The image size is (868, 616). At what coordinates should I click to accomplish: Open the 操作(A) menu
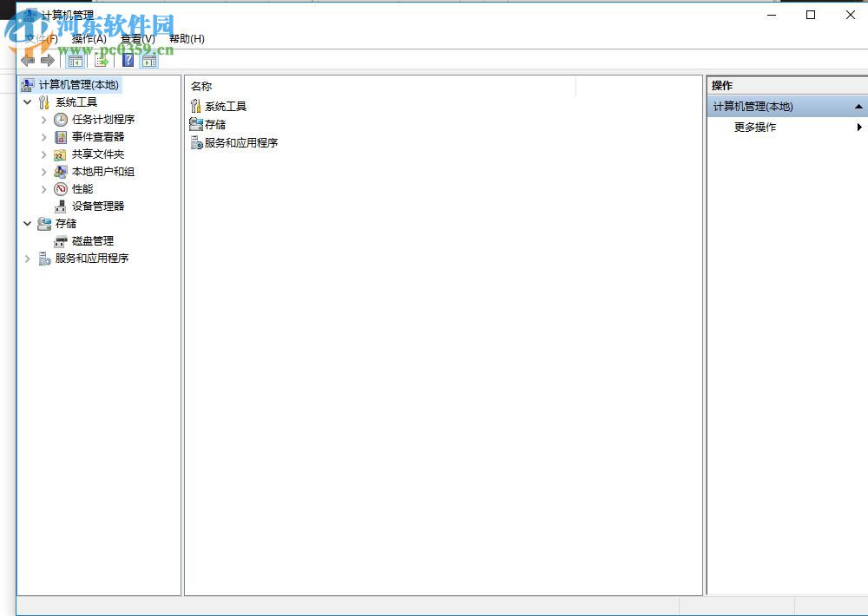89,39
